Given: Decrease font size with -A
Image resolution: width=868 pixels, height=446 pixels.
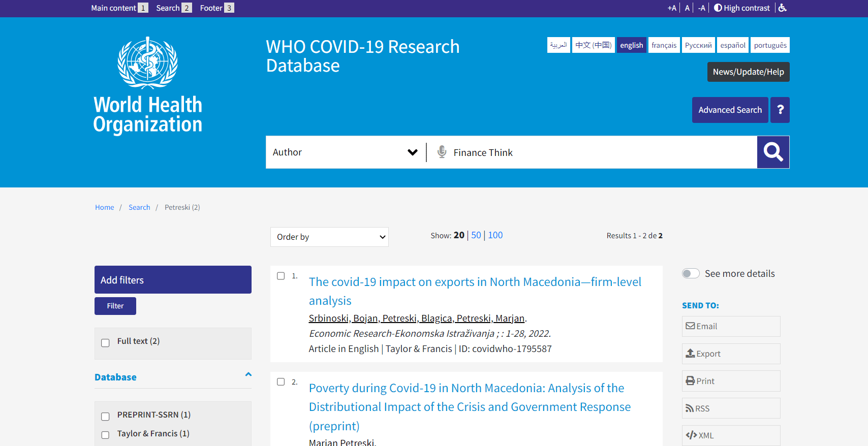Looking at the screenshot, I should (x=702, y=8).
